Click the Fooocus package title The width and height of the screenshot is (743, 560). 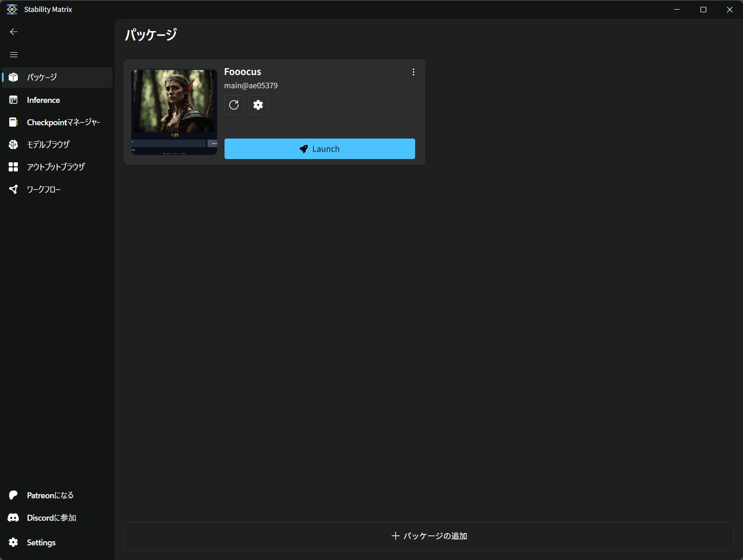(x=242, y=72)
